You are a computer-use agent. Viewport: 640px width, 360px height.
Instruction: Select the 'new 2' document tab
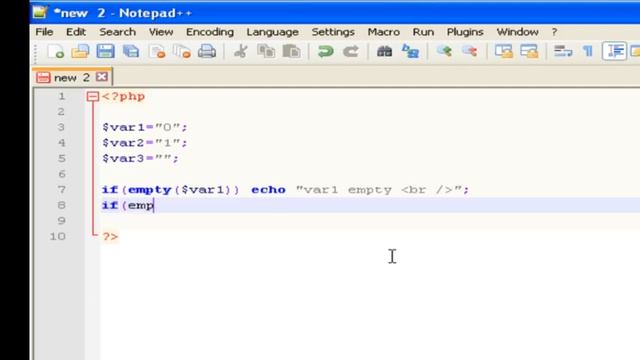71,78
